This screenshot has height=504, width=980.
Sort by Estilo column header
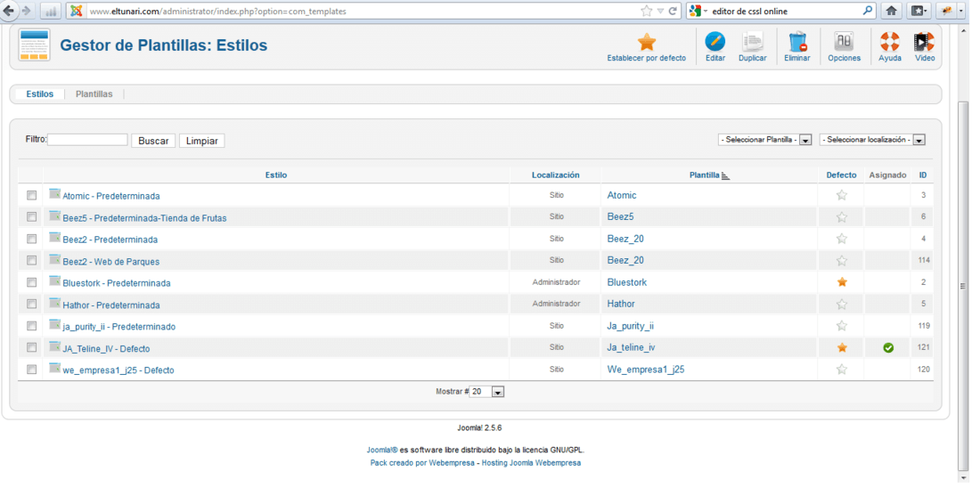click(276, 175)
